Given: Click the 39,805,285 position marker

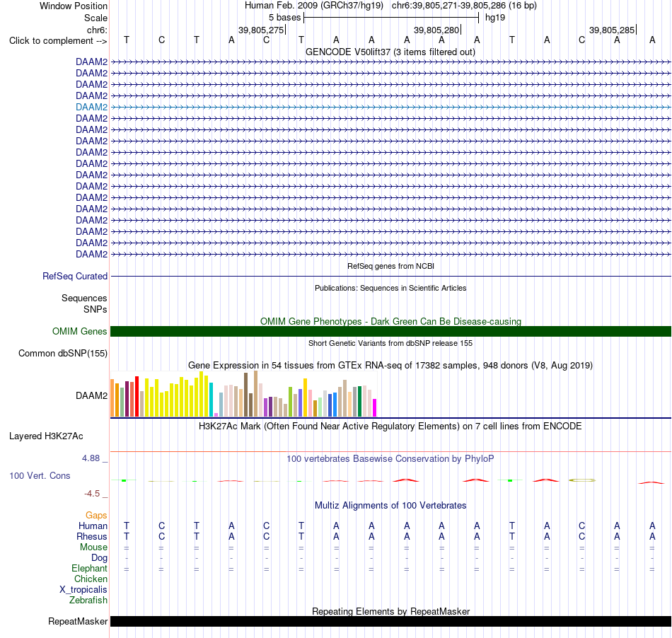Looking at the screenshot, I should [x=612, y=30].
